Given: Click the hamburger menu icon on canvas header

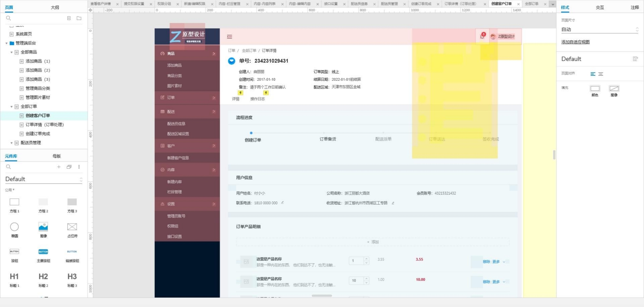Looking at the screenshot, I should click(x=229, y=37).
